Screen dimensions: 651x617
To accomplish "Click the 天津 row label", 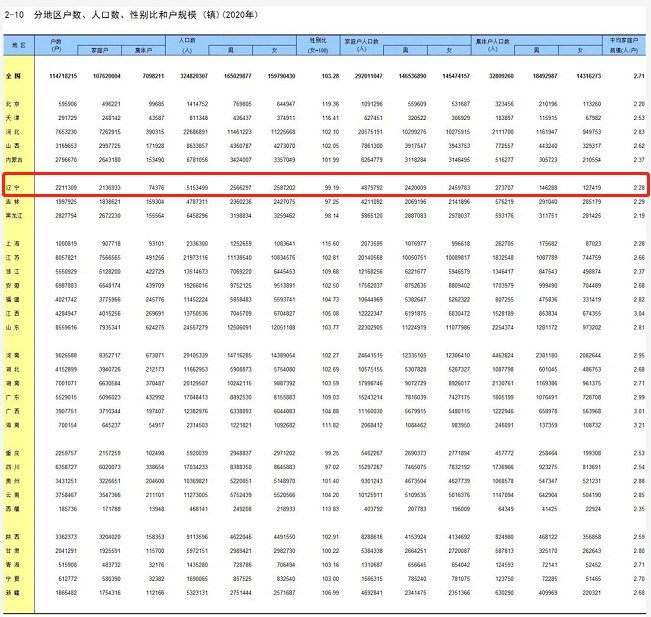I will [x=13, y=118].
